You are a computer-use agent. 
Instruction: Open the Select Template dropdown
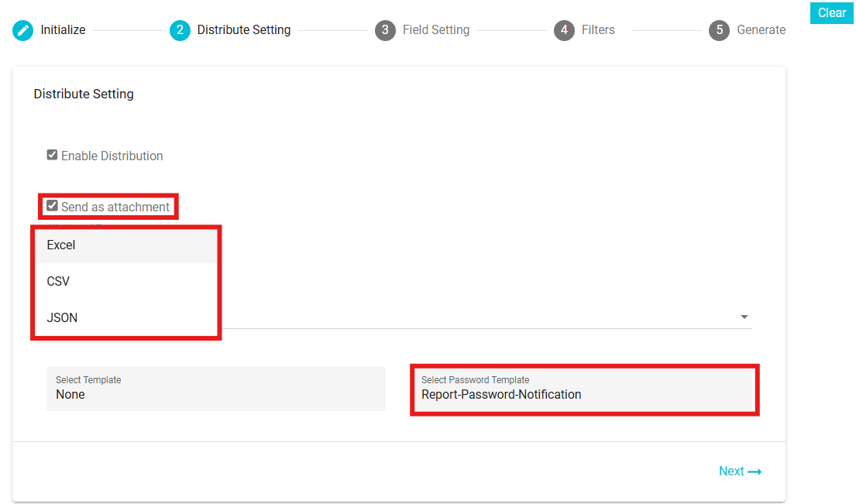(x=216, y=389)
